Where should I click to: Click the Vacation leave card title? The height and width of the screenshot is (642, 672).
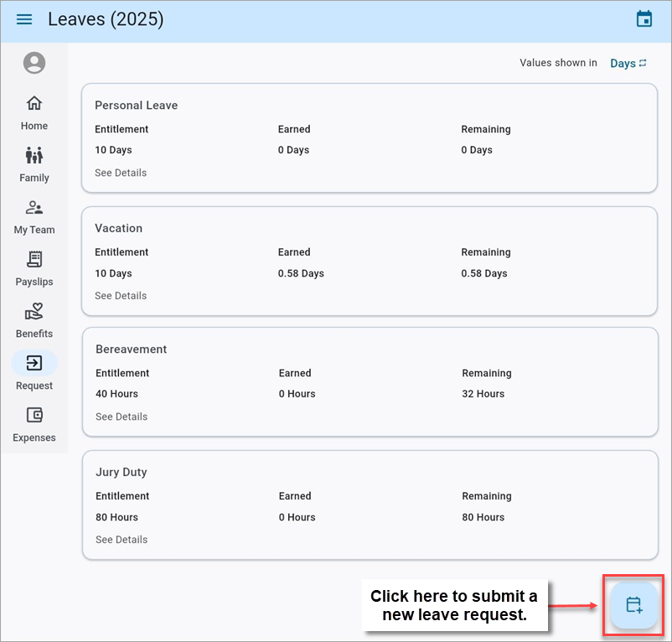[119, 228]
